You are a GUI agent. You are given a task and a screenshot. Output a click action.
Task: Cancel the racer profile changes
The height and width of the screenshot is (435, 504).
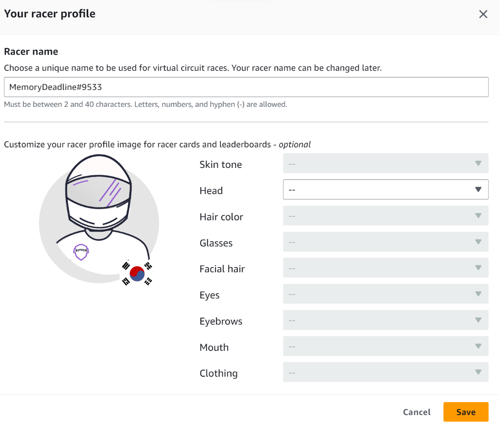[x=417, y=412]
